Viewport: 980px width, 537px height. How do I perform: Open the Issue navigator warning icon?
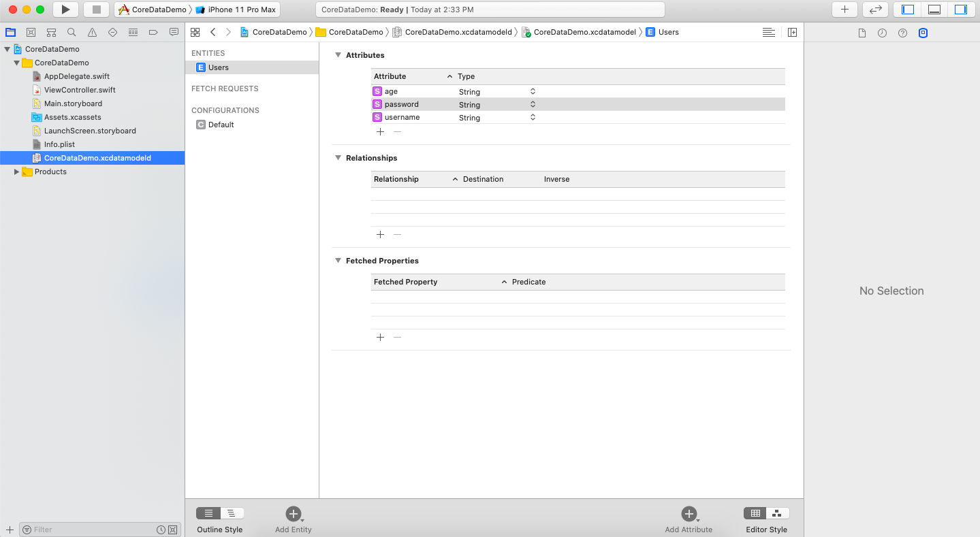[x=92, y=32]
